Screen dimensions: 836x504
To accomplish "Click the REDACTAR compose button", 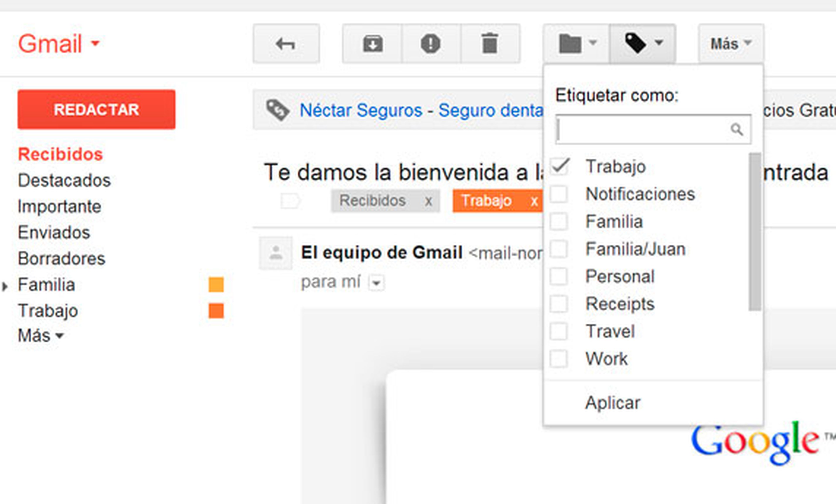I will [97, 109].
